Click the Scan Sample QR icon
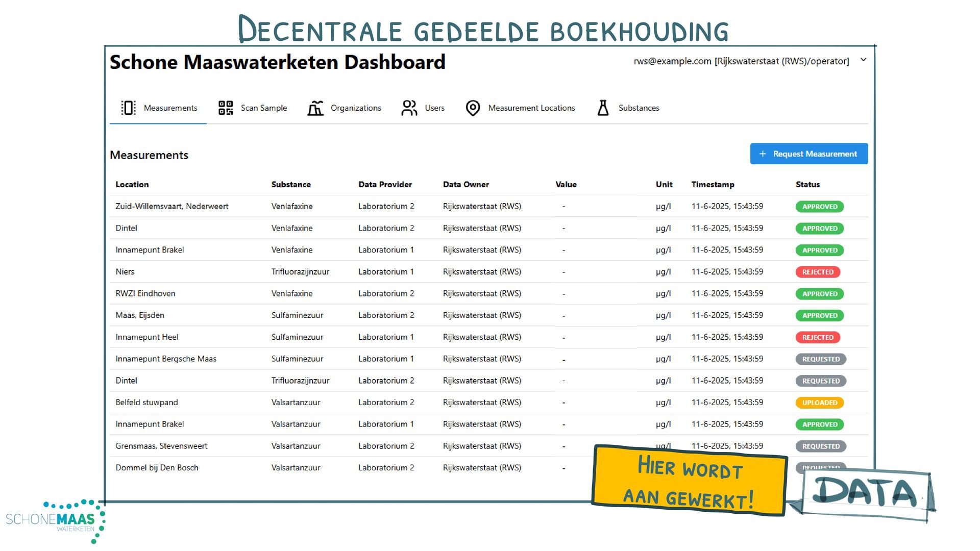This screenshot has width=980, height=551. (225, 108)
